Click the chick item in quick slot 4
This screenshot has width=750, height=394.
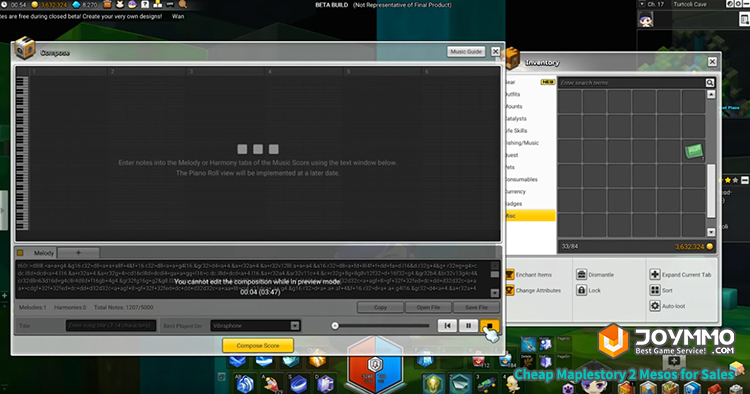pos(512,383)
